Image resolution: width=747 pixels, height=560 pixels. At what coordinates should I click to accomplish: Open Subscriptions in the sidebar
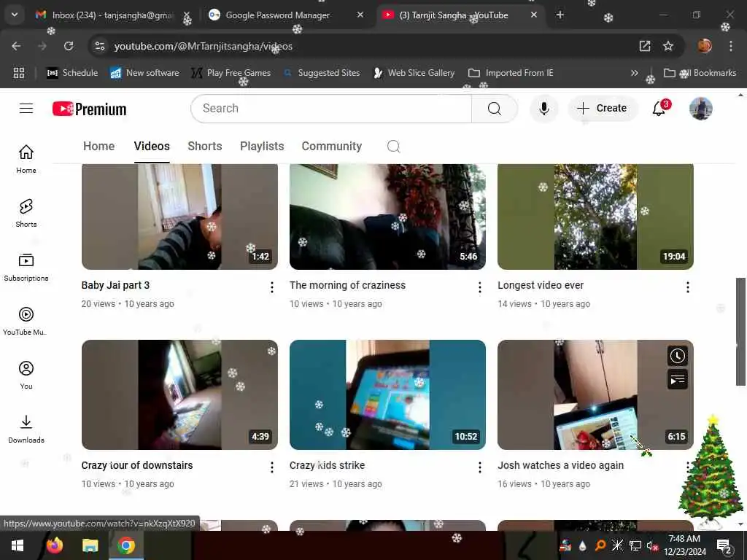click(26, 267)
